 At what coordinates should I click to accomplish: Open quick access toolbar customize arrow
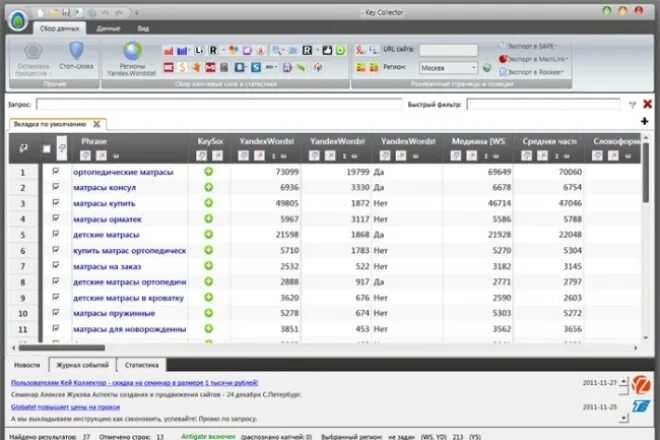137,13
